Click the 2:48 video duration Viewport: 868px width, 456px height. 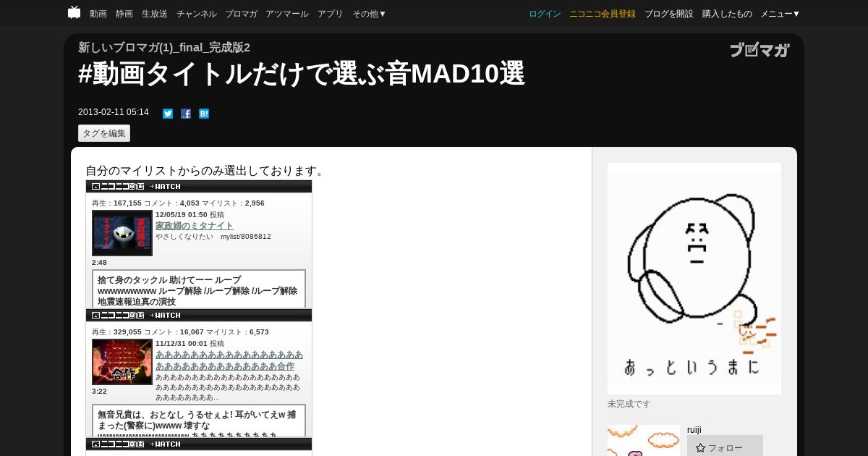[99, 263]
